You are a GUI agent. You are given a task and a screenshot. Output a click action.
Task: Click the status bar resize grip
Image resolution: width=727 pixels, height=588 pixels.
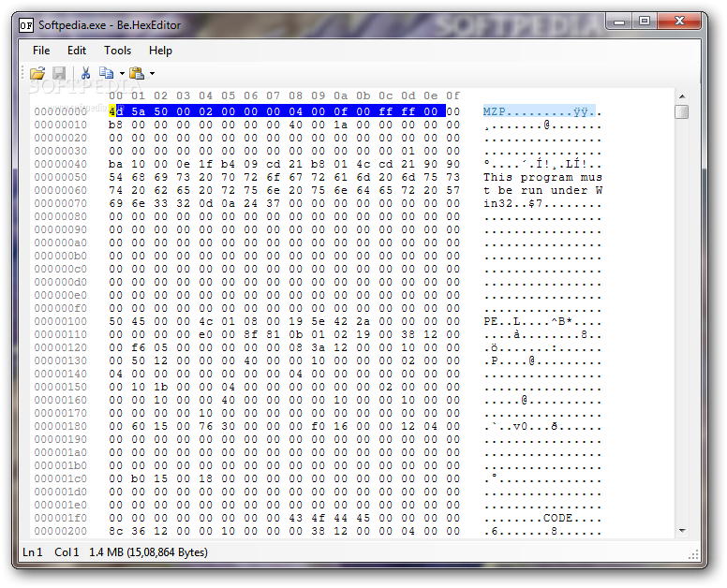693,554
